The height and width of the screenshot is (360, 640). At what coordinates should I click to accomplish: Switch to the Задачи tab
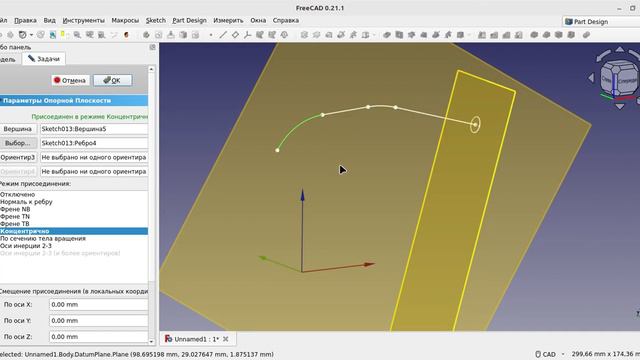pos(44,59)
